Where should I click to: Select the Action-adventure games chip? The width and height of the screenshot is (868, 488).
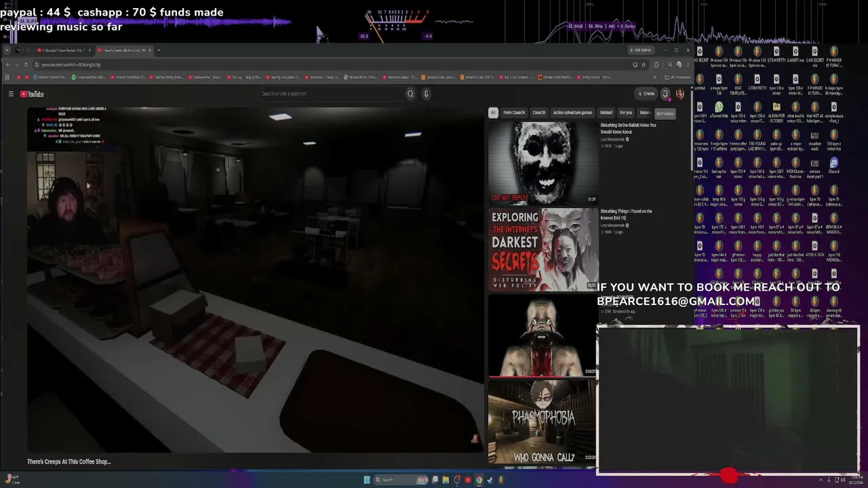click(572, 113)
